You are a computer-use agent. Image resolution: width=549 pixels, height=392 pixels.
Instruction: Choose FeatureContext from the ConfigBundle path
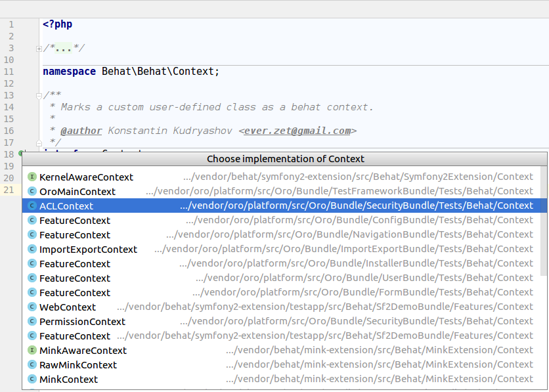tap(74, 221)
